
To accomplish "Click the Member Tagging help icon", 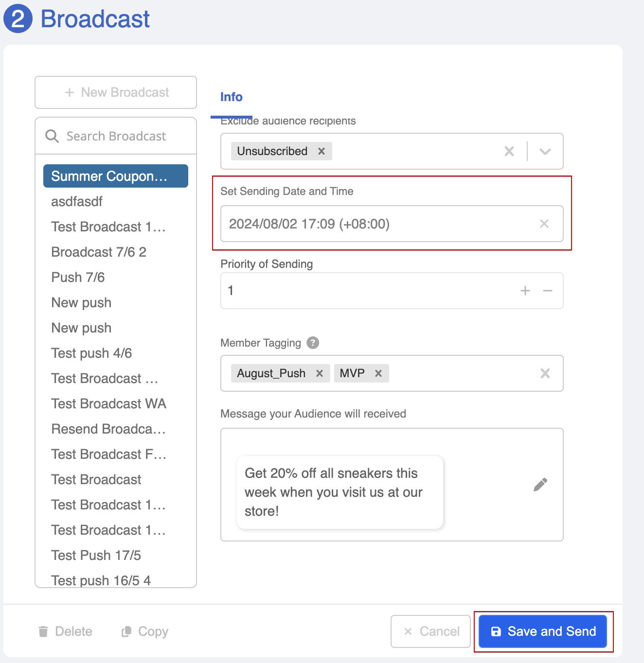I will 313,343.
